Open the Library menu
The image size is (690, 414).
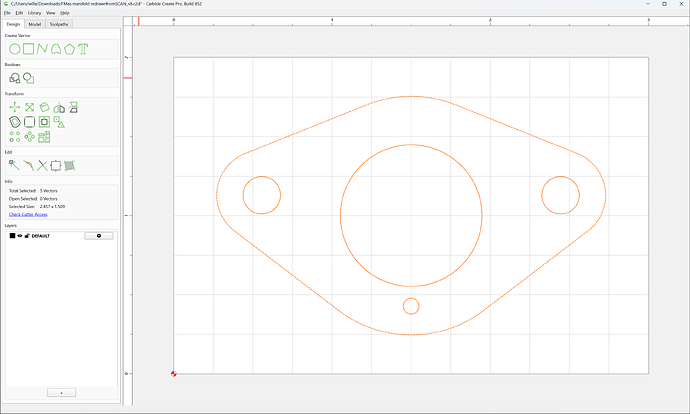34,13
